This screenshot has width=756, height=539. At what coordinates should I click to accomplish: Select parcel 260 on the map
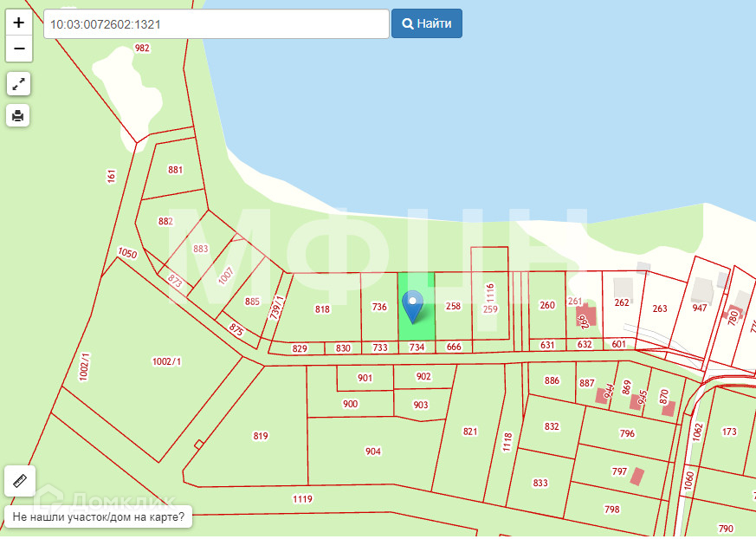point(547,305)
